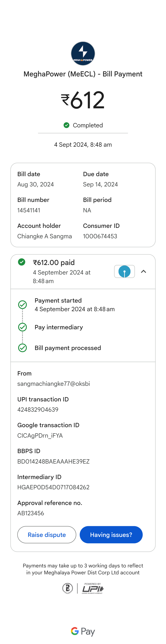Viewport: 166px width, 644px height.
Task: Click the Bharat BillPay assured logo
Action: tap(68, 588)
